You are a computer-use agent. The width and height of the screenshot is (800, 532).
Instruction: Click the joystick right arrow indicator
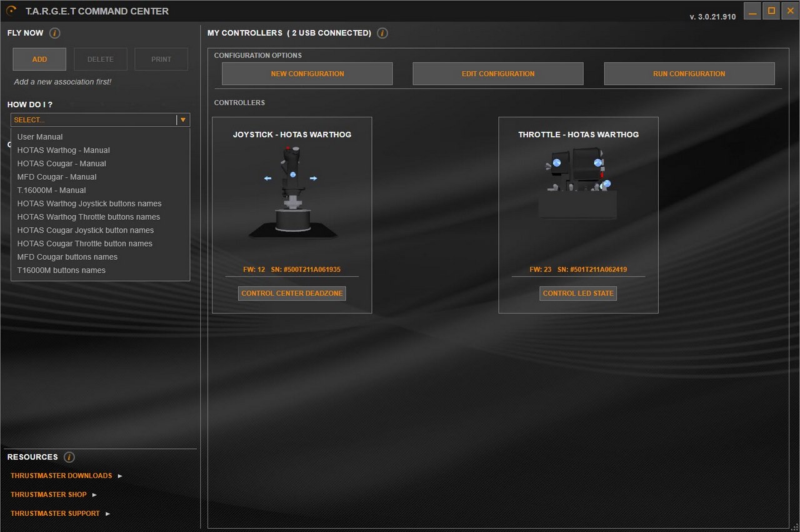click(x=313, y=179)
